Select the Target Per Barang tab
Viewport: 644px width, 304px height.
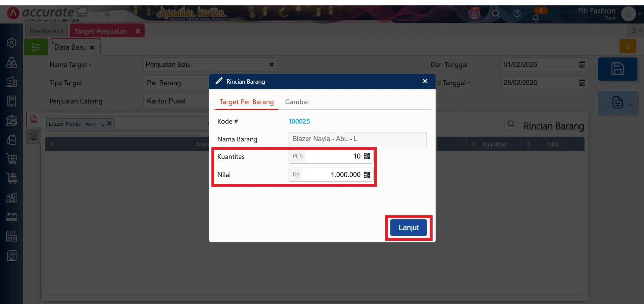click(x=247, y=102)
